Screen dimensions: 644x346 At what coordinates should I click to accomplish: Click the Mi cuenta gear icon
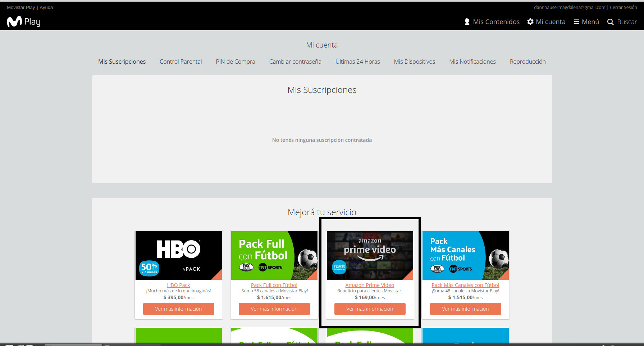pos(530,22)
